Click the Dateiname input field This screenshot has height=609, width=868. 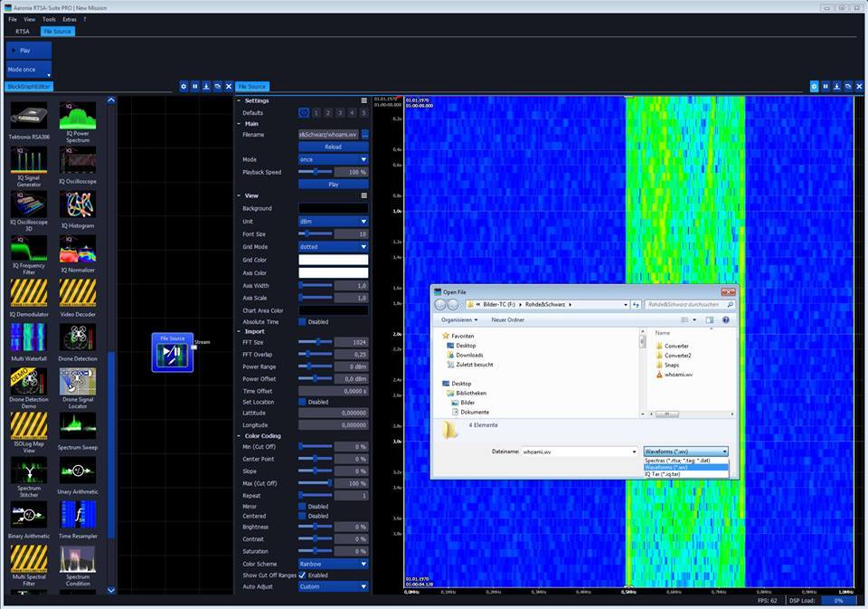[579, 452]
